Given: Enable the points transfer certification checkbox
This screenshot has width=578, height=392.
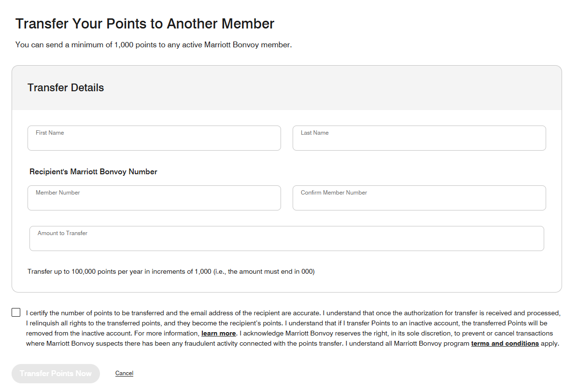Looking at the screenshot, I should coord(15,312).
